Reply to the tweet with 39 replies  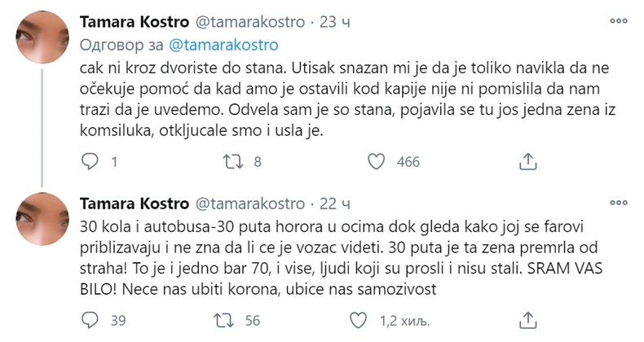(90, 321)
